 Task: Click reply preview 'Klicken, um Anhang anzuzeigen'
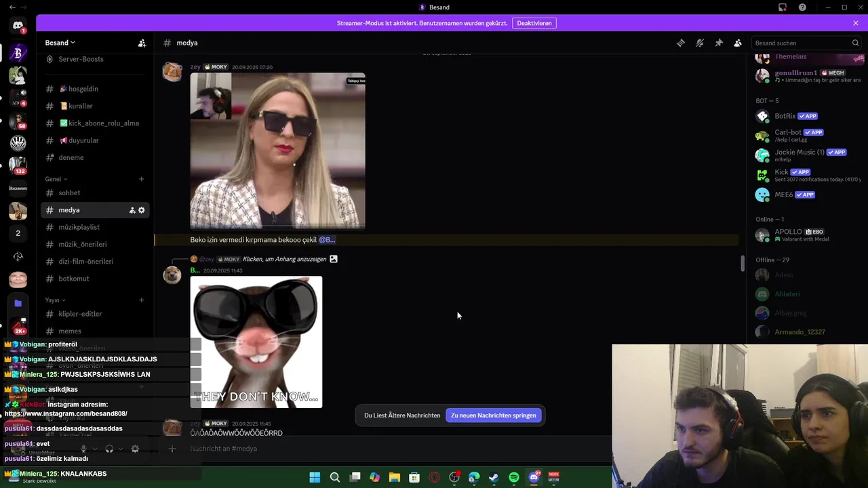[x=284, y=259]
